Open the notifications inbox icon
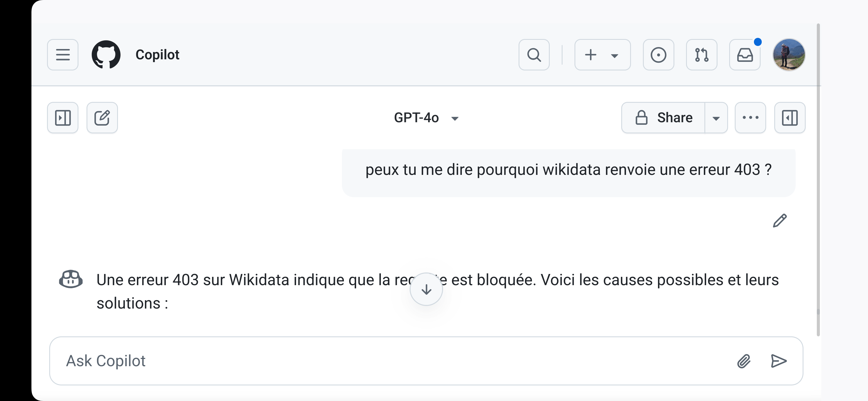 [x=745, y=55]
